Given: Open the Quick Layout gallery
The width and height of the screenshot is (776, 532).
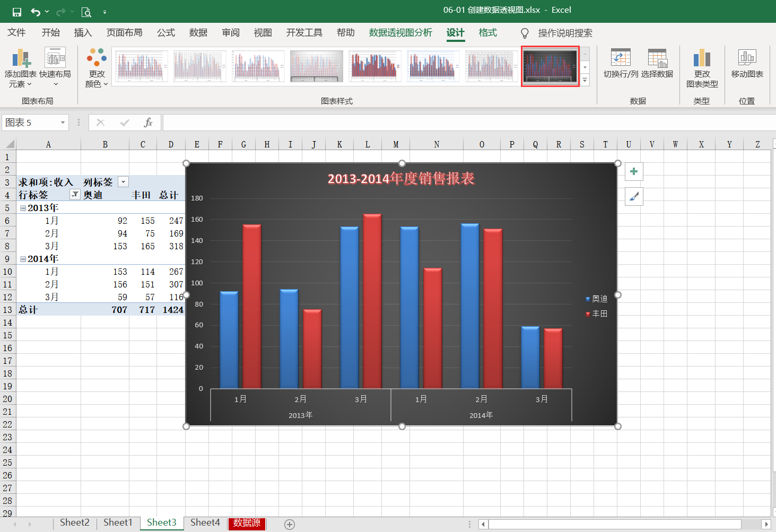Looking at the screenshot, I should coord(55,68).
